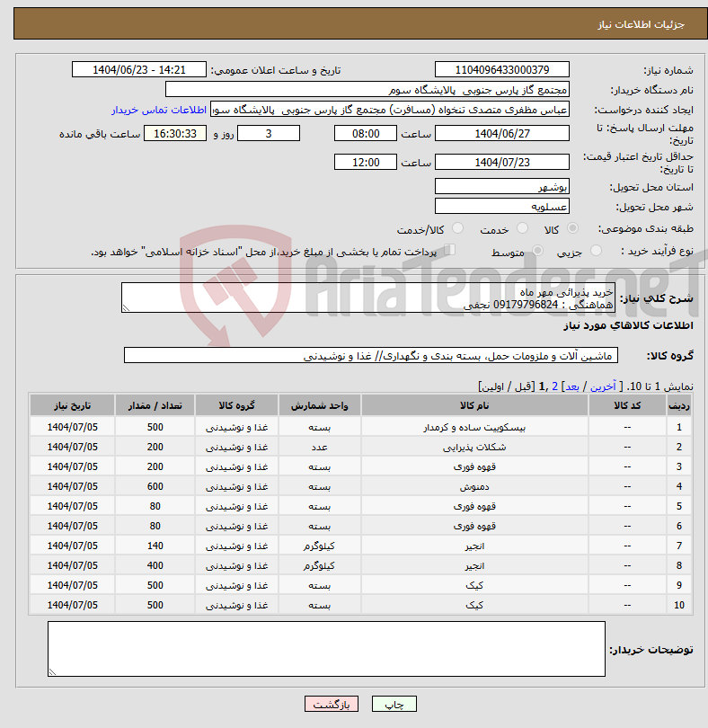Click the واحد شمارش column header
This screenshot has height=728, width=708.
(320, 405)
